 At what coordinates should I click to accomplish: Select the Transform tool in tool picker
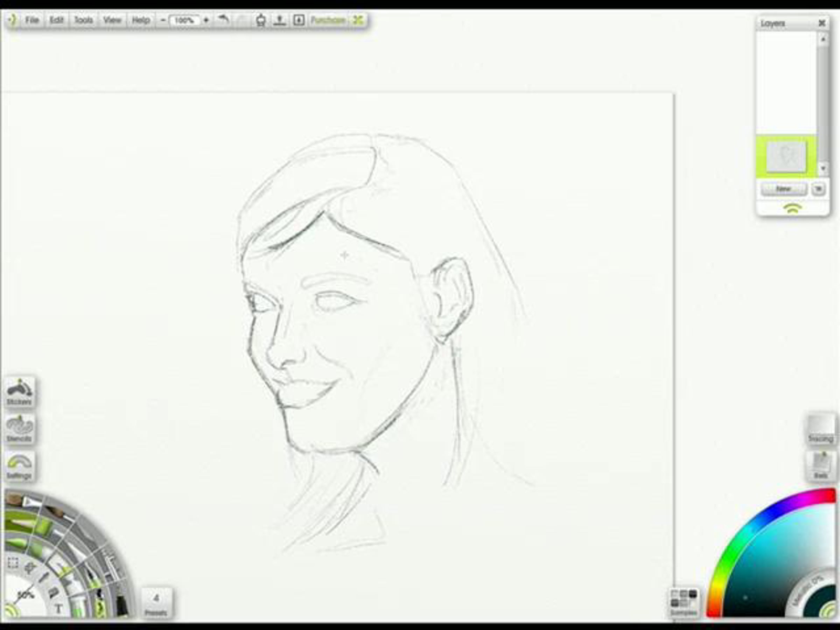[30, 568]
